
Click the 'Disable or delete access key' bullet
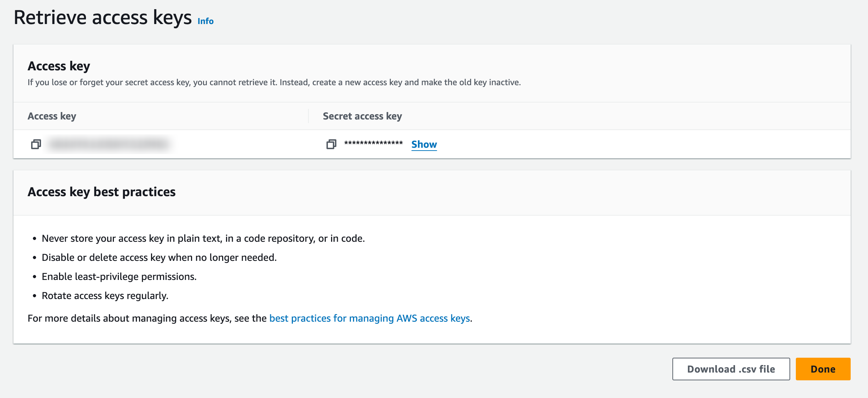159,257
